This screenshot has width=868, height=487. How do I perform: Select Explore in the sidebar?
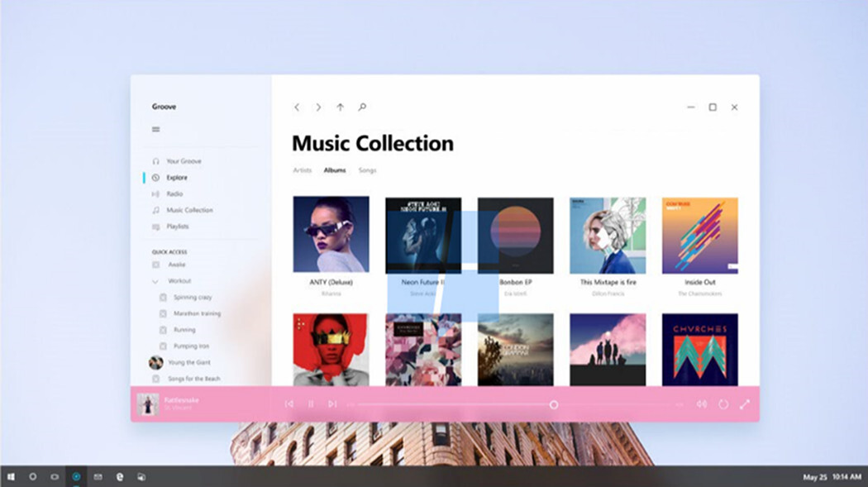pyautogui.click(x=175, y=178)
